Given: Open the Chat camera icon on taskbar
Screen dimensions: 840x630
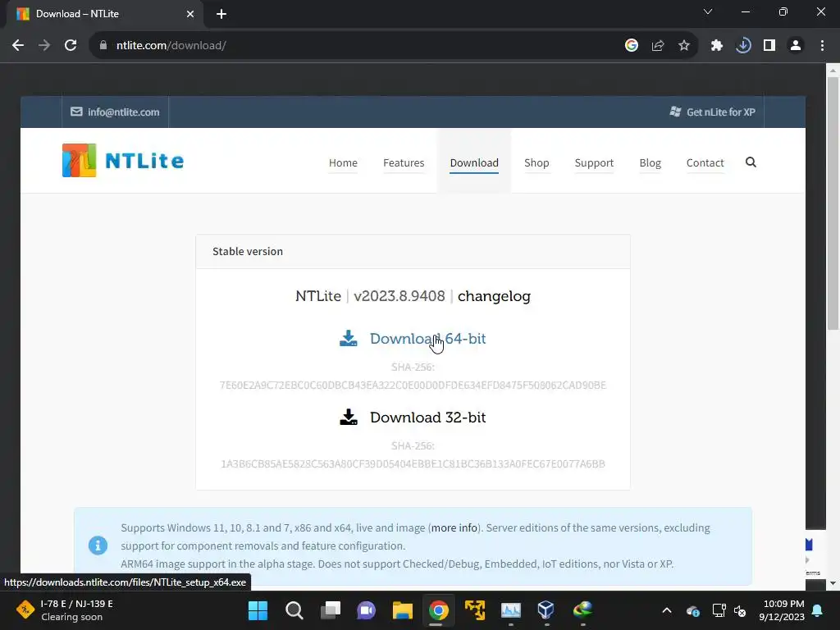Looking at the screenshot, I should (367, 610).
